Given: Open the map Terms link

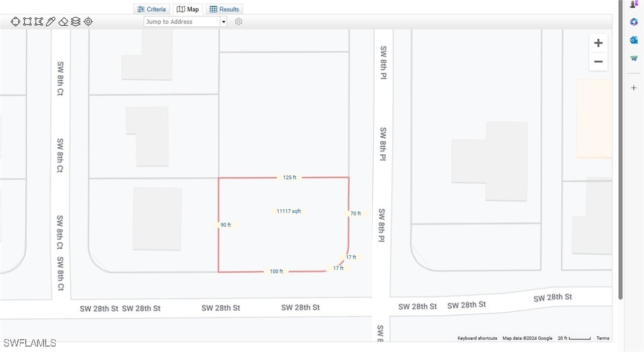Looking at the screenshot, I should [x=603, y=338].
